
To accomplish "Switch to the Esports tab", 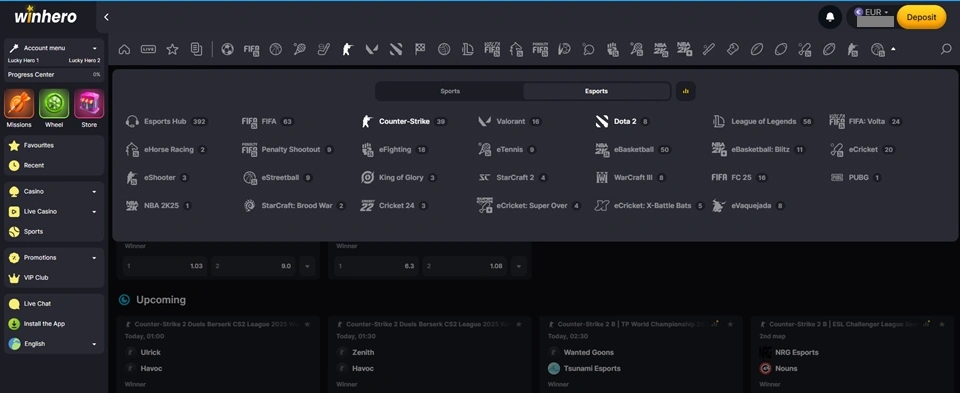I will [596, 91].
